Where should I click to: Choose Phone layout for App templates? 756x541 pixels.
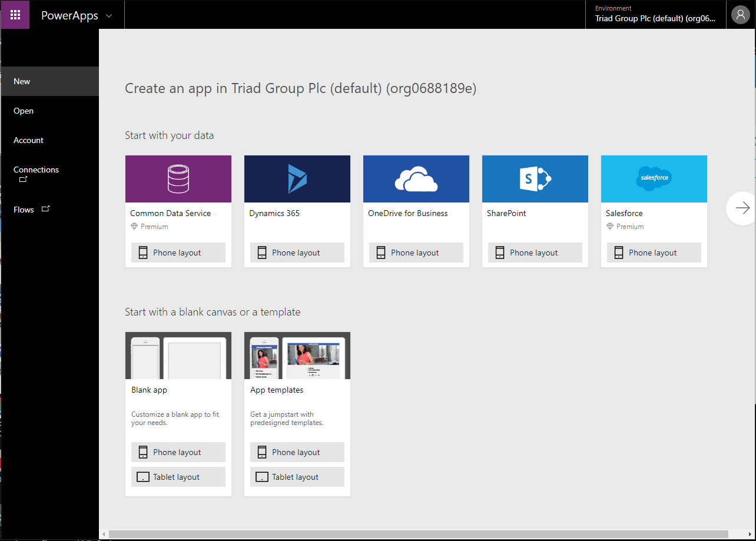click(x=297, y=452)
